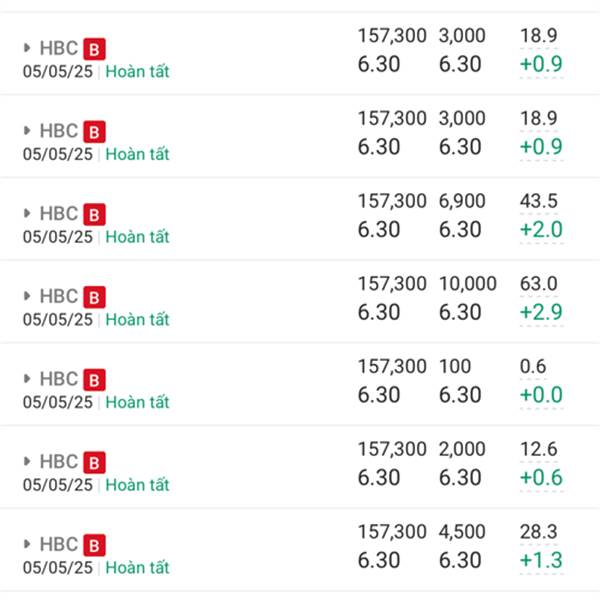This screenshot has height=600, width=600.
Task: Click the red B badge on 10,000 order
Action: 95,297
